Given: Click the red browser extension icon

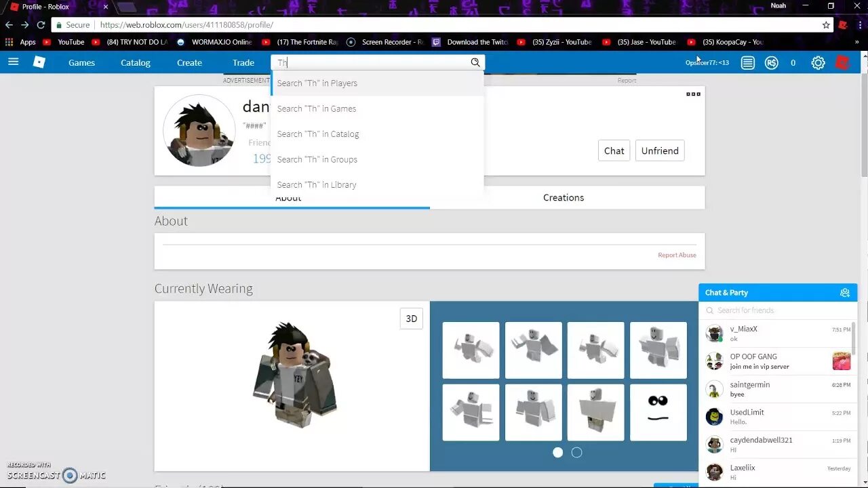Looking at the screenshot, I should click(x=843, y=25).
